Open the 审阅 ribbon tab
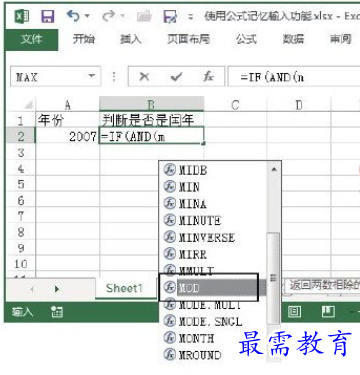 [340, 39]
